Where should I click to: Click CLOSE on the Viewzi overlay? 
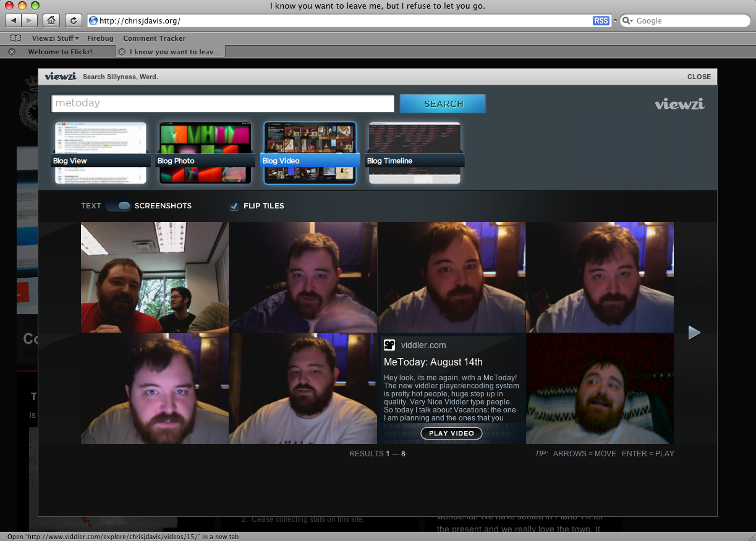point(699,77)
